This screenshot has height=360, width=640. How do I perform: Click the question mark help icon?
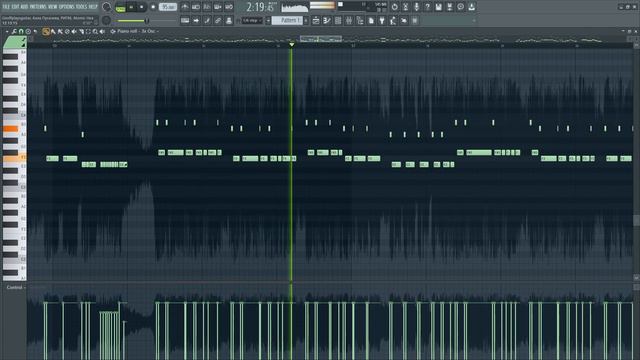click(x=427, y=7)
